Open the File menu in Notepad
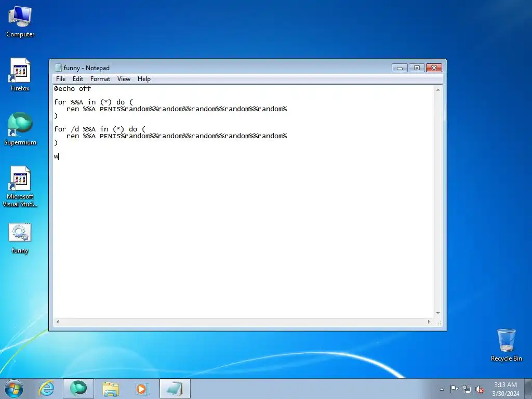Image resolution: width=532 pixels, height=399 pixels. [61, 79]
